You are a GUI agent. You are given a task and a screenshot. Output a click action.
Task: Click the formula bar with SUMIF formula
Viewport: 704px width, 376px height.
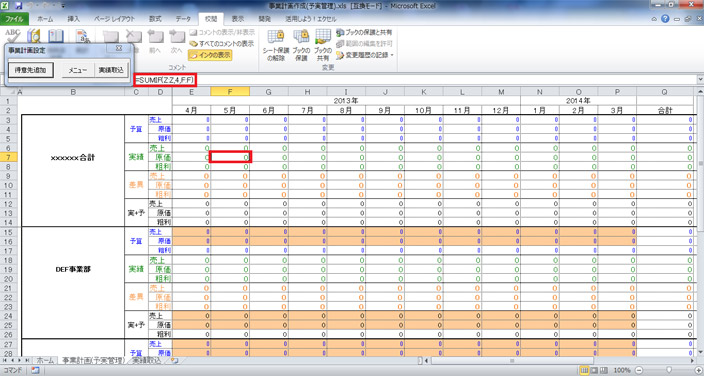(x=415, y=80)
